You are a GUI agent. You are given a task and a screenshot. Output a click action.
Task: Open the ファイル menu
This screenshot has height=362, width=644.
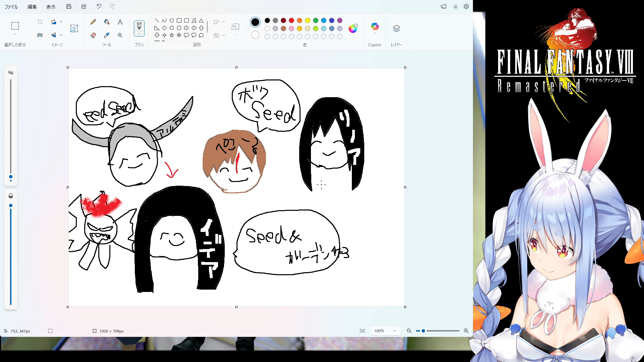tap(11, 7)
